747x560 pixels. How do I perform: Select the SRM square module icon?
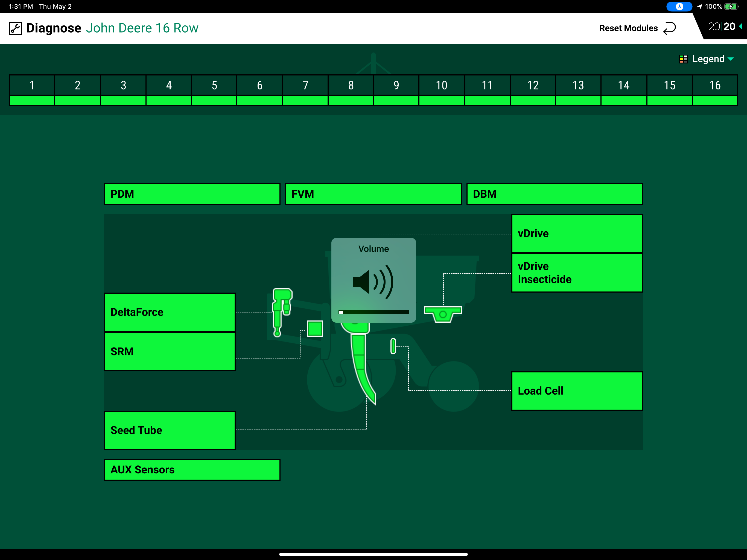[x=315, y=329]
